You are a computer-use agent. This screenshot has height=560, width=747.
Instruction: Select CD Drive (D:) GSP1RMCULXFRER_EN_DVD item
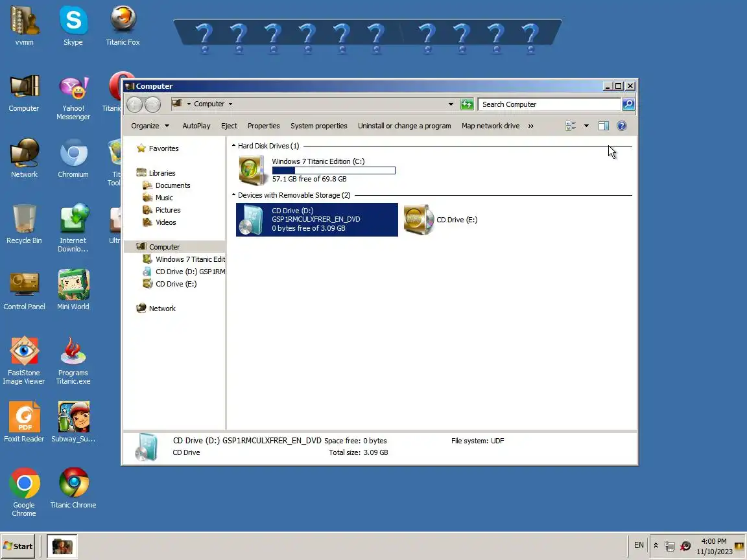coord(317,220)
